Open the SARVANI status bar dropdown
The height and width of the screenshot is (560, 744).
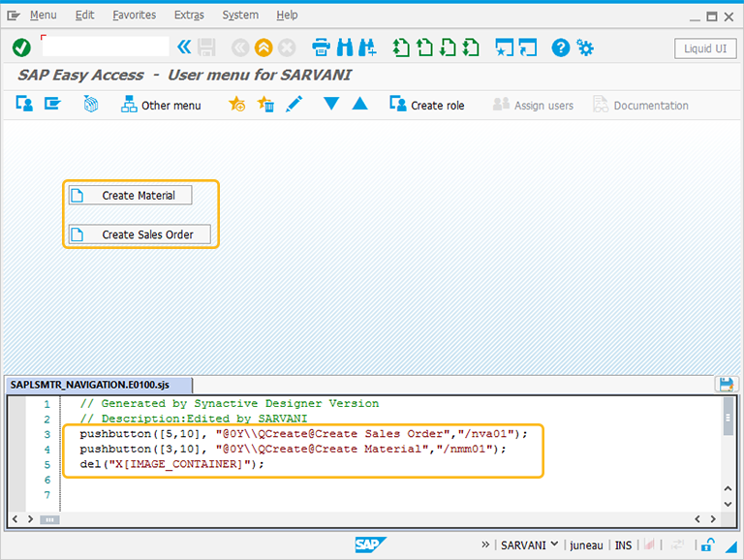point(529,544)
